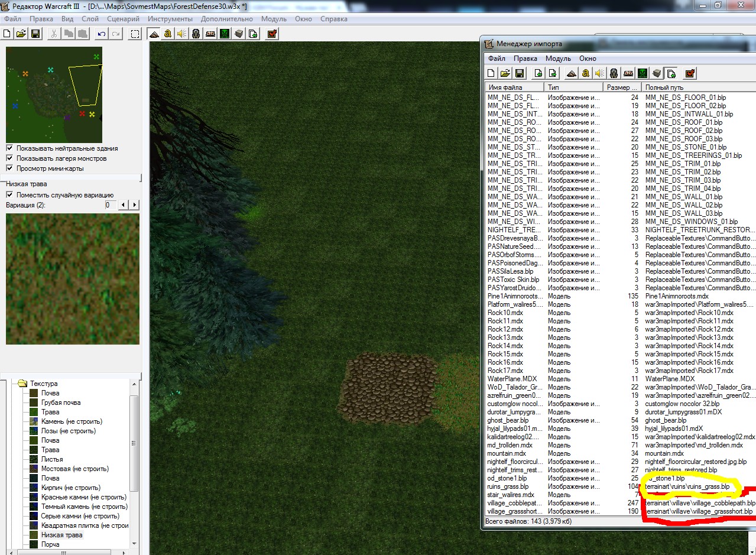Open 'Дополнительно' menu
Screen dimensions: 756x555
click(x=227, y=19)
